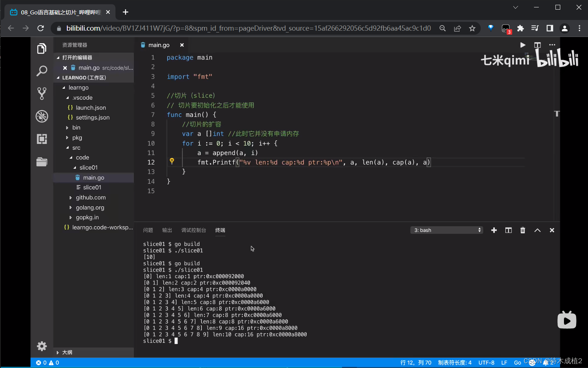
Task: Add a new terminal with plus icon
Action: [494, 230]
